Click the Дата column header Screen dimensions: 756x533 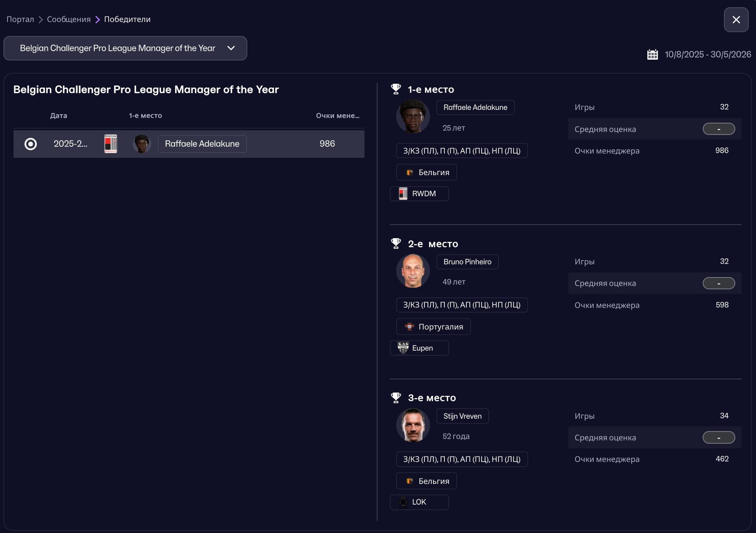coord(59,115)
